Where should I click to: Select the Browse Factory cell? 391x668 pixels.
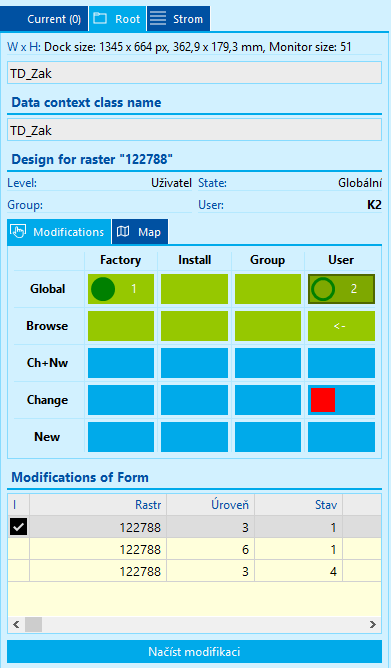pos(121,326)
